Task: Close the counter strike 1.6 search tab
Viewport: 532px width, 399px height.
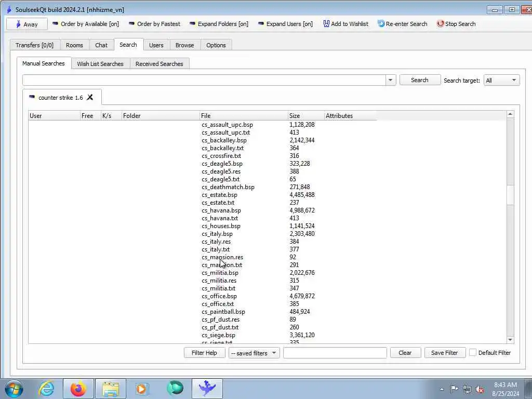Action: point(90,97)
